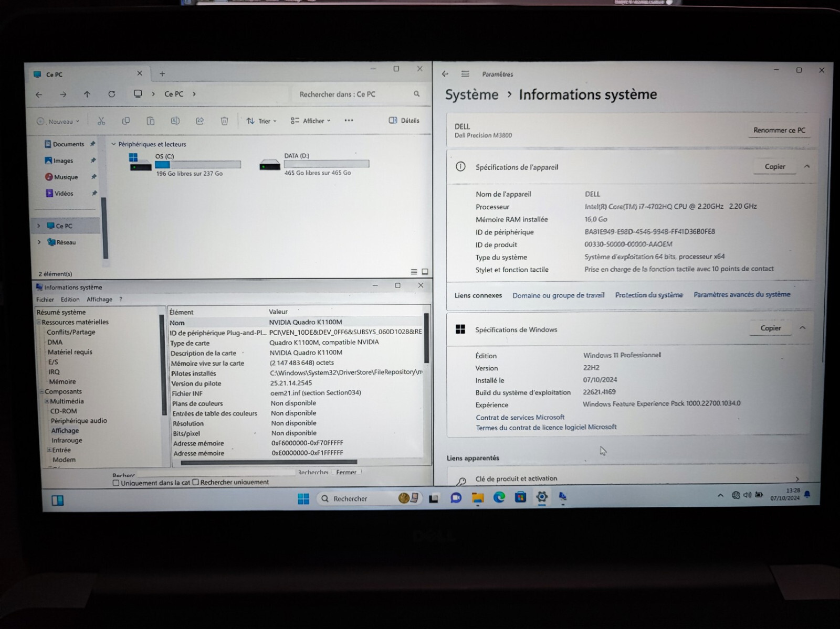This screenshot has height=629, width=840.
Task: Open the widgets panel on taskbar
Action: pyautogui.click(x=58, y=500)
